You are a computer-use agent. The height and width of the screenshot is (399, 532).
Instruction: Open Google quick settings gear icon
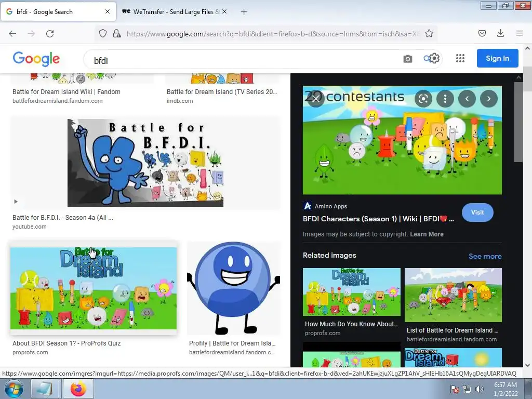point(435,58)
